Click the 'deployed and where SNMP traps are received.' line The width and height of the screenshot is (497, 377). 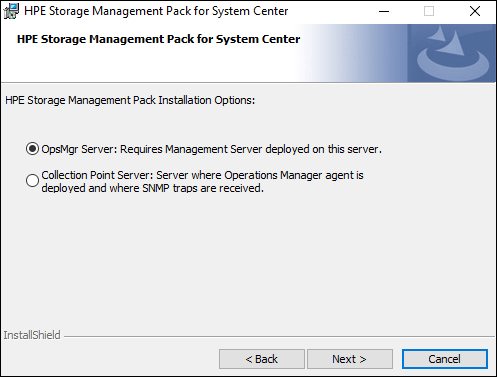click(152, 188)
